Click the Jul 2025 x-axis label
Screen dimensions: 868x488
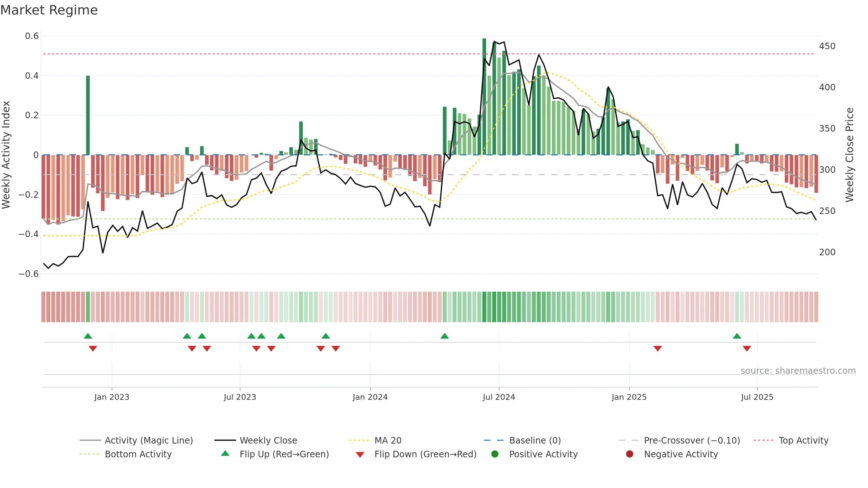(x=757, y=397)
